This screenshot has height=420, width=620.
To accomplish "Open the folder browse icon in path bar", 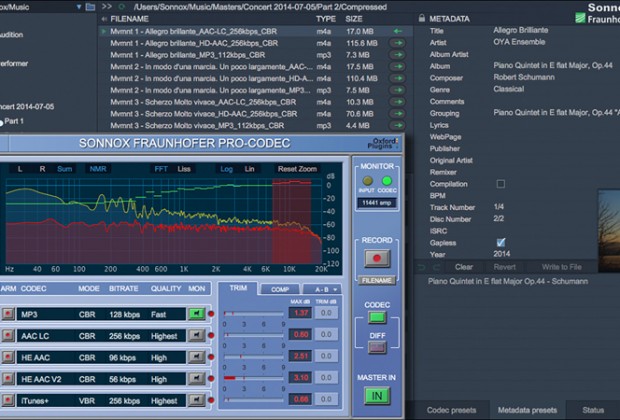I will pos(90,7).
